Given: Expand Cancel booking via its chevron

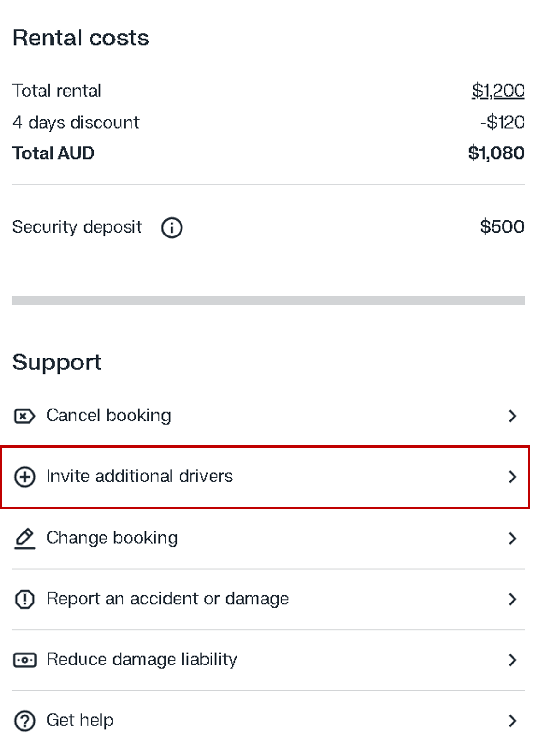Looking at the screenshot, I should pyautogui.click(x=512, y=416).
